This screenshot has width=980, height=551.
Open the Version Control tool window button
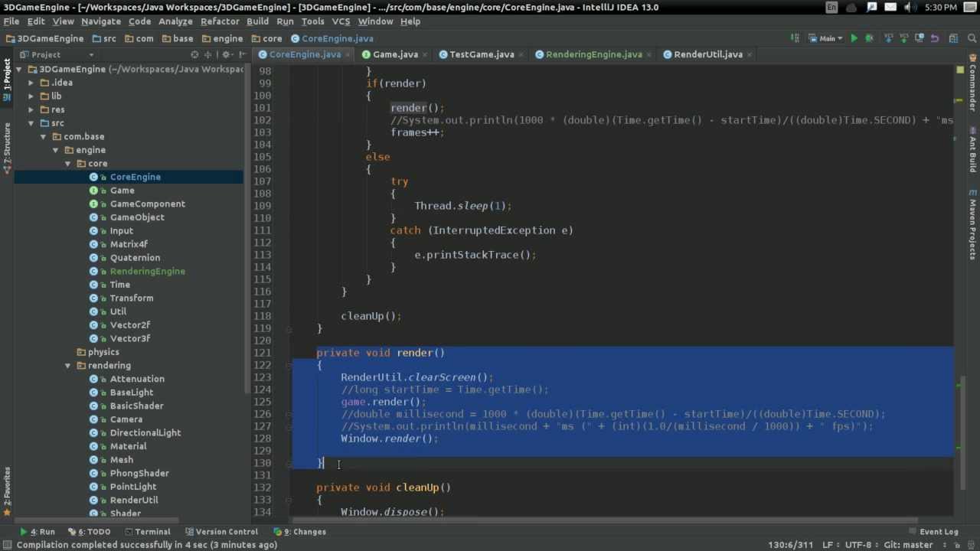pos(221,532)
